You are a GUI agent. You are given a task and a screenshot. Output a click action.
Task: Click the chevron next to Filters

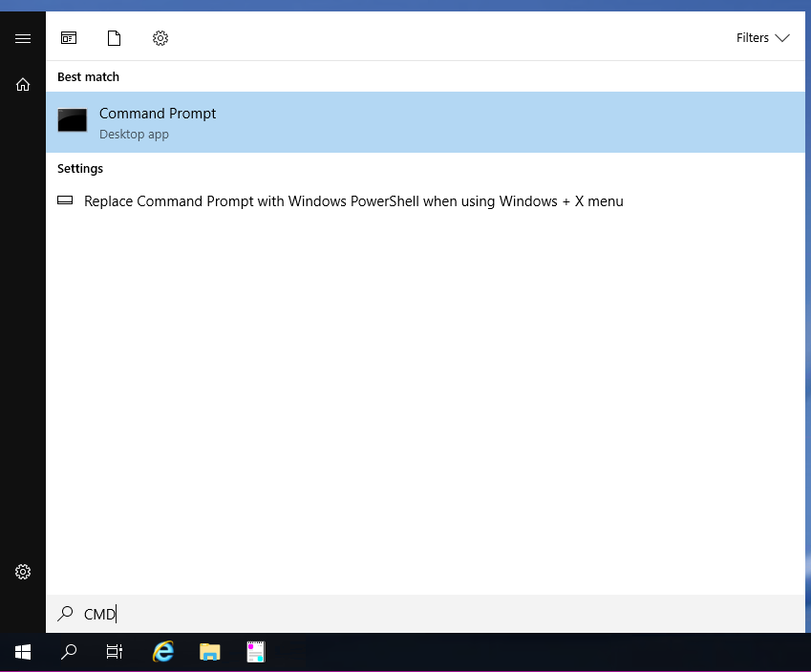coord(782,38)
